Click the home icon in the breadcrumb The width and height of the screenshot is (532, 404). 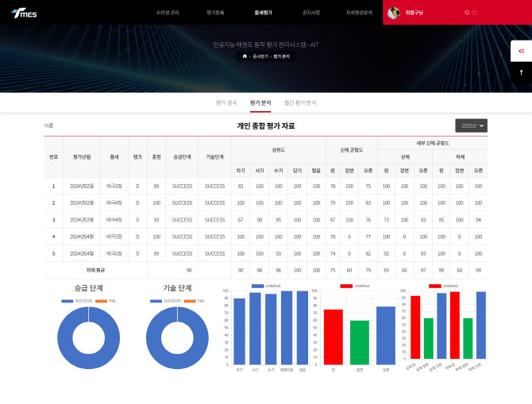245,56
